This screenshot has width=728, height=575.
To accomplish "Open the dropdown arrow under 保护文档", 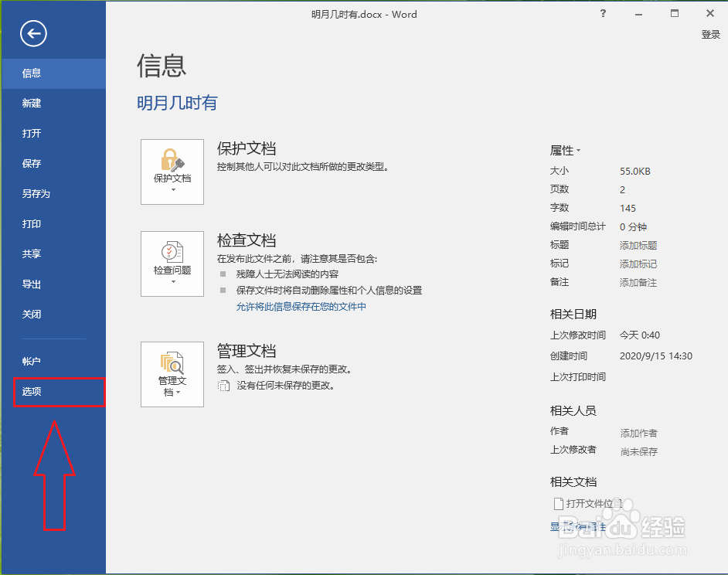I will point(172,191).
